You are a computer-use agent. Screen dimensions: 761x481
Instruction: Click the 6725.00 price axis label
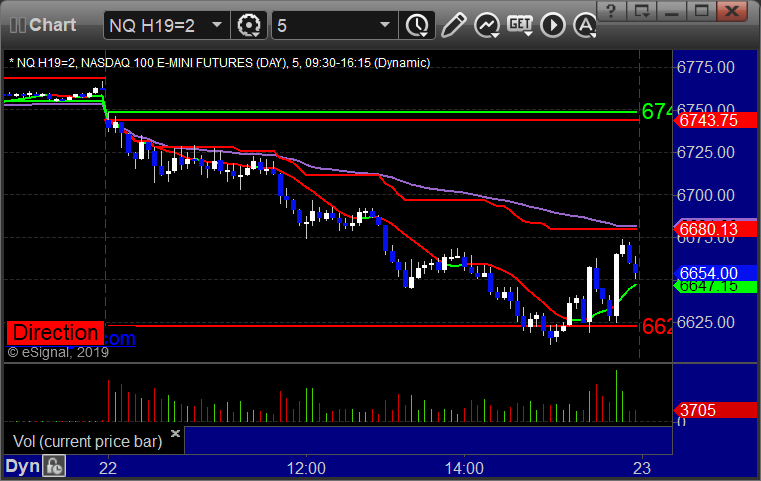(x=706, y=152)
